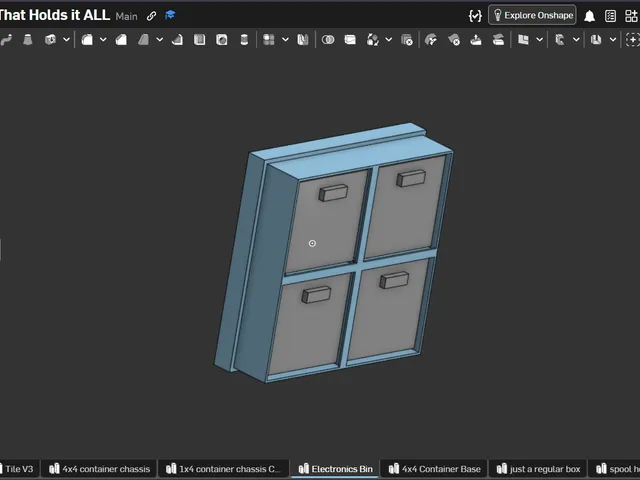The width and height of the screenshot is (640, 480).
Task: Expand the Pattern tool dropdown arrow
Action: [285, 40]
